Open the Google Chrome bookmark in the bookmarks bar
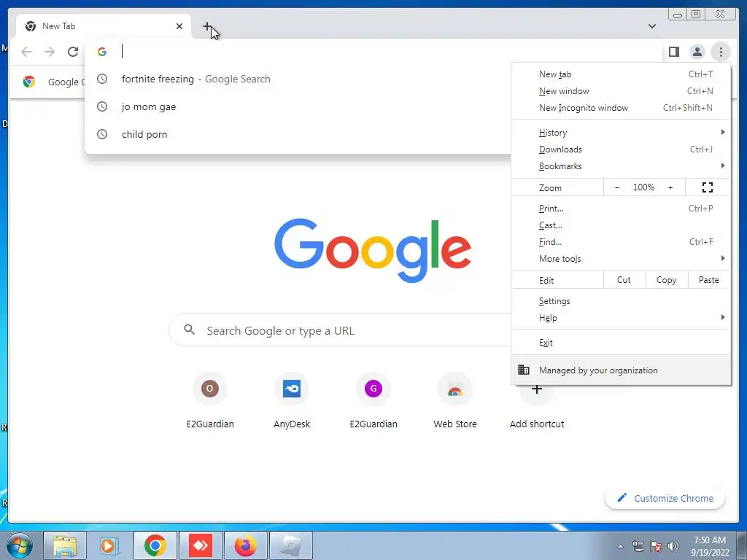Screen dimensions: 747x560 53,82
